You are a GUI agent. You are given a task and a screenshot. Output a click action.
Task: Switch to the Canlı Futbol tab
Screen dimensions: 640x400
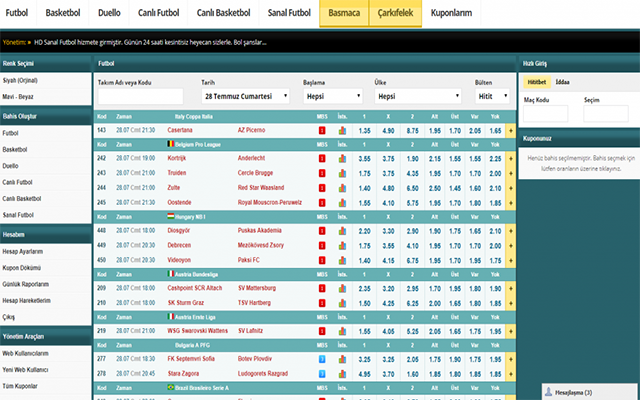tap(152, 15)
